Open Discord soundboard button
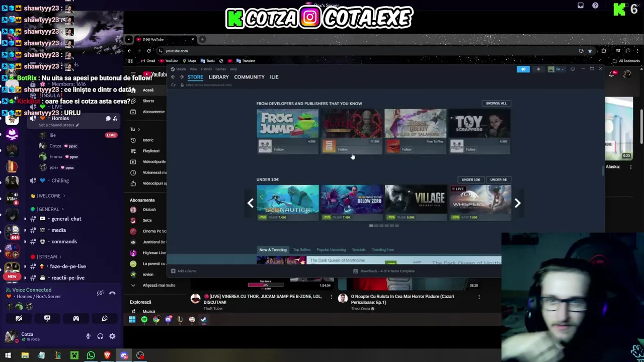The height and width of the screenshot is (362, 644). click(x=105, y=318)
